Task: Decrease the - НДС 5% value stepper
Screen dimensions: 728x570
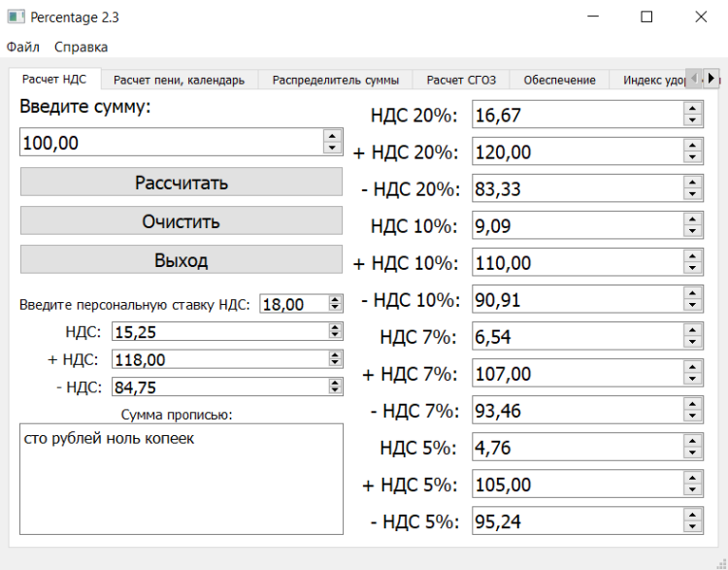Action: point(692,527)
